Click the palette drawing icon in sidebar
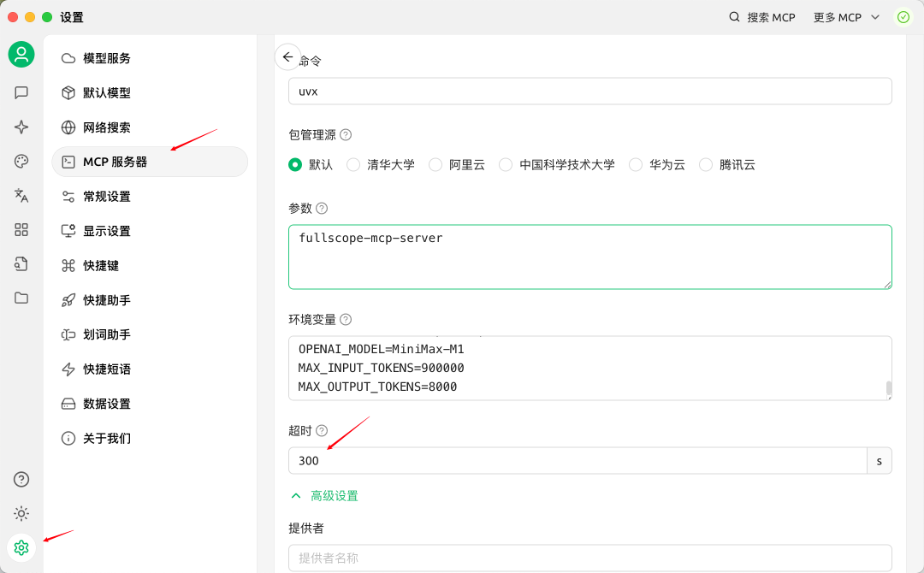Viewport: 924px width, 573px height. (21, 161)
